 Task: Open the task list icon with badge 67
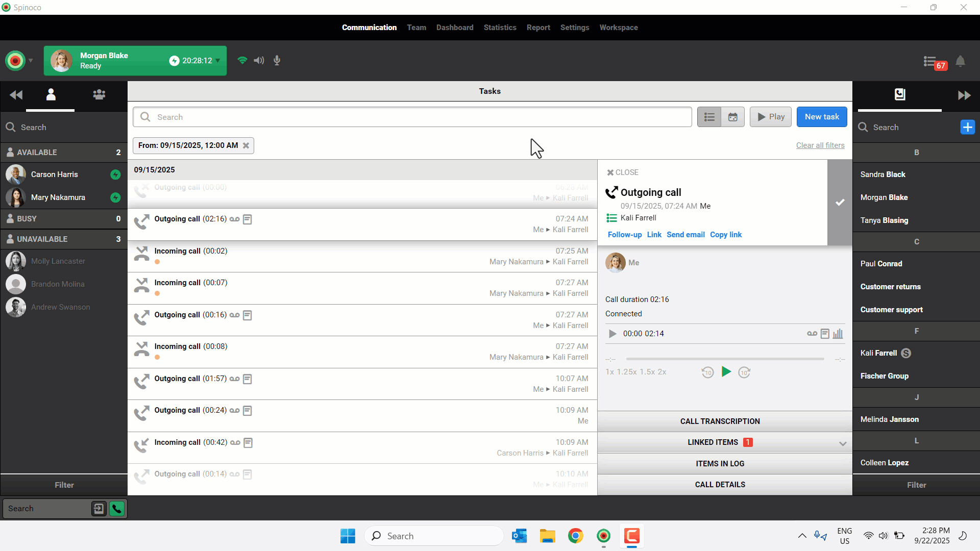pyautogui.click(x=930, y=62)
